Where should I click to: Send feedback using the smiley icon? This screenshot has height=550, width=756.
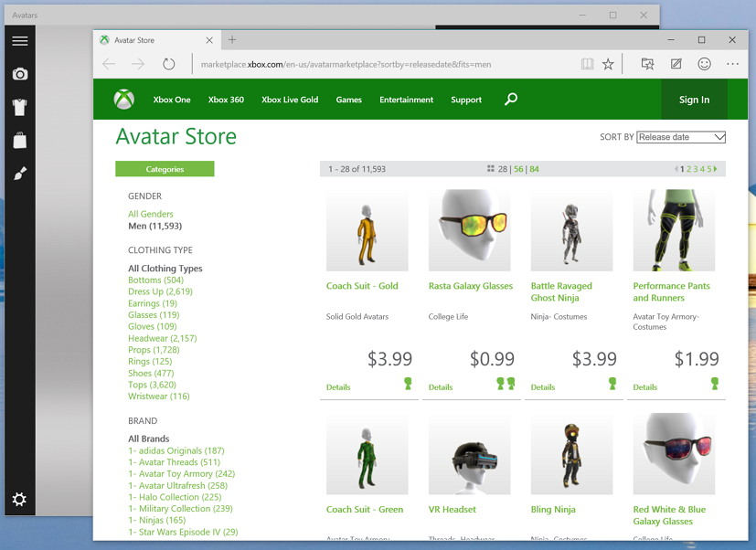pos(702,64)
